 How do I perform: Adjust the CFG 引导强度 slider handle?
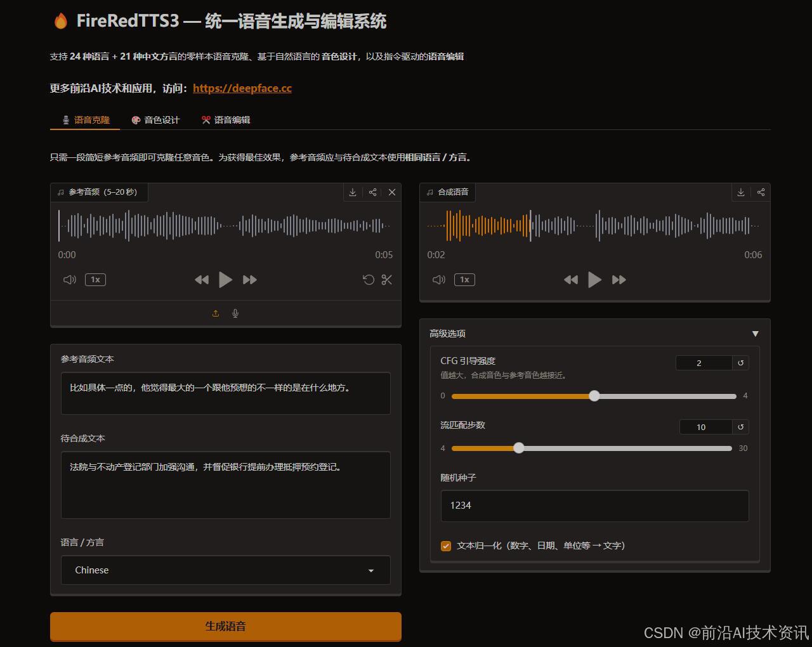pyautogui.click(x=594, y=396)
